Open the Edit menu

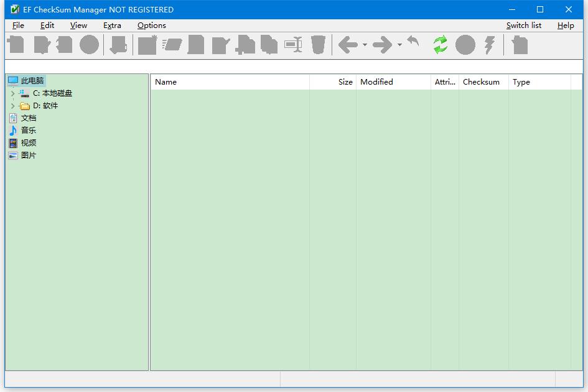(47, 26)
